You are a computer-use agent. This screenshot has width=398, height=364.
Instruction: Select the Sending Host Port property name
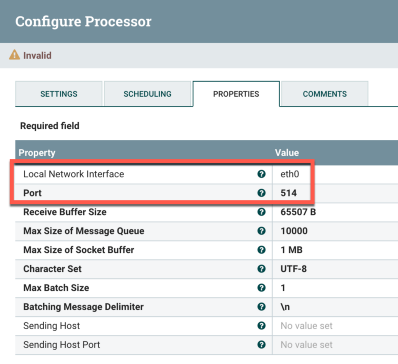pos(61,345)
